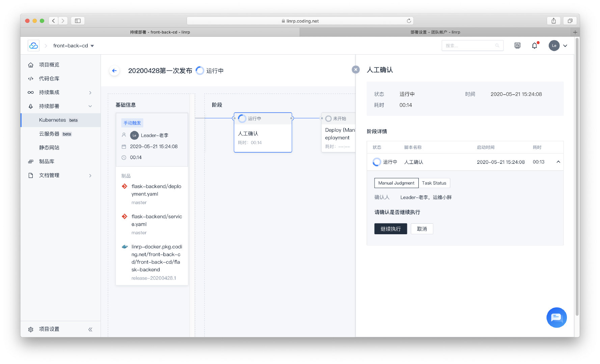This screenshot has height=364, width=600.
Task: Click the artifact icon beside 制品库
Action: coord(31,161)
